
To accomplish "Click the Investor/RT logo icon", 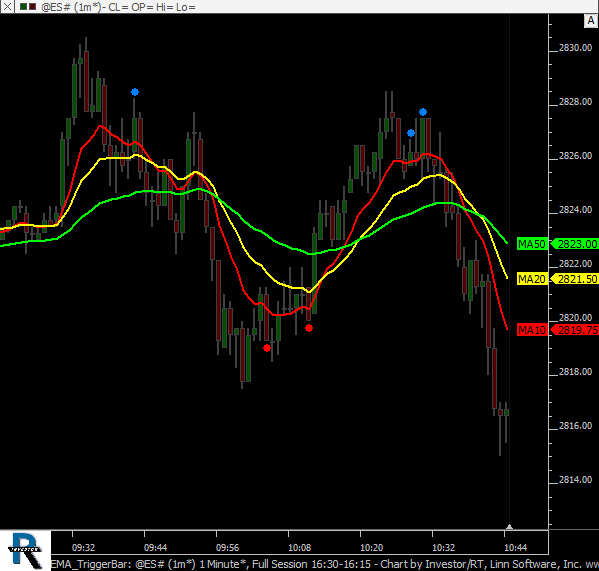I will 25,550.
